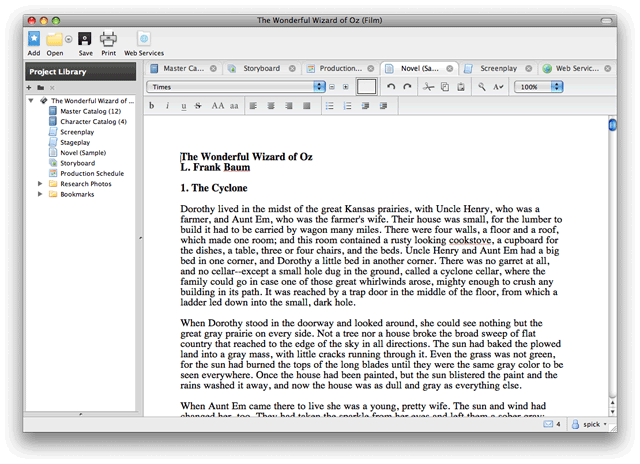
Task: Increase font size with plus button
Action: pyautogui.click(x=346, y=87)
